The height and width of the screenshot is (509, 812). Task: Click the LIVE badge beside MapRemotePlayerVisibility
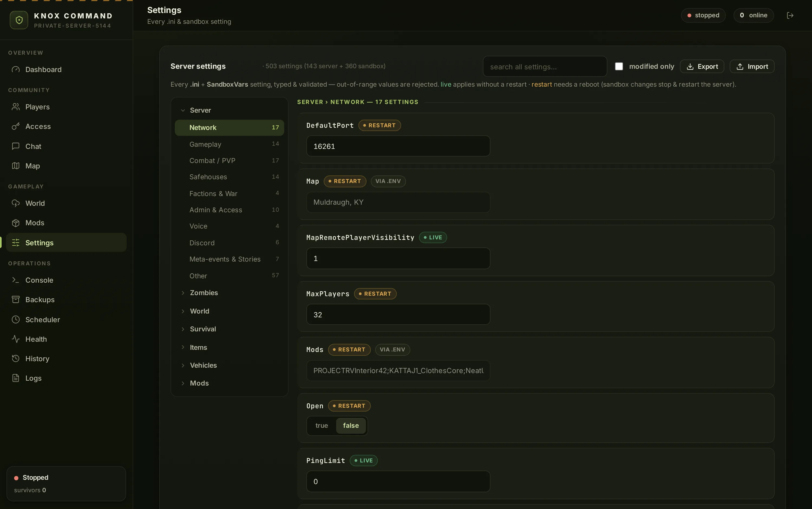(x=433, y=237)
